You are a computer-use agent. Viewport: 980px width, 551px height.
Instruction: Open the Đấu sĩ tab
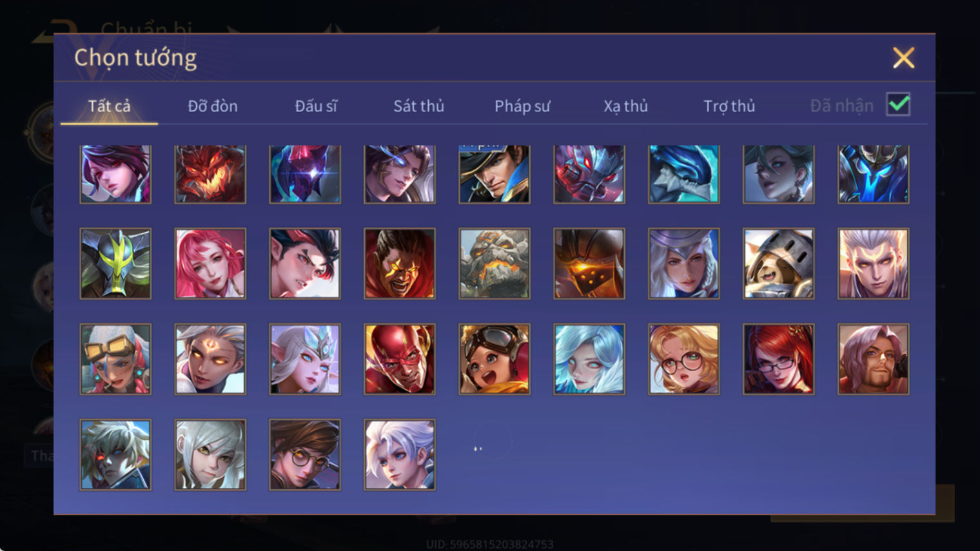(x=316, y=106)
